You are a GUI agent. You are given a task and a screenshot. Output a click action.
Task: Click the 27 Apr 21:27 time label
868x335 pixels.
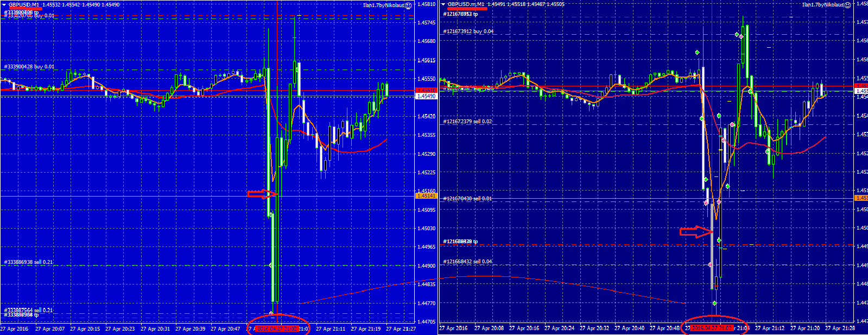point(401,329)
